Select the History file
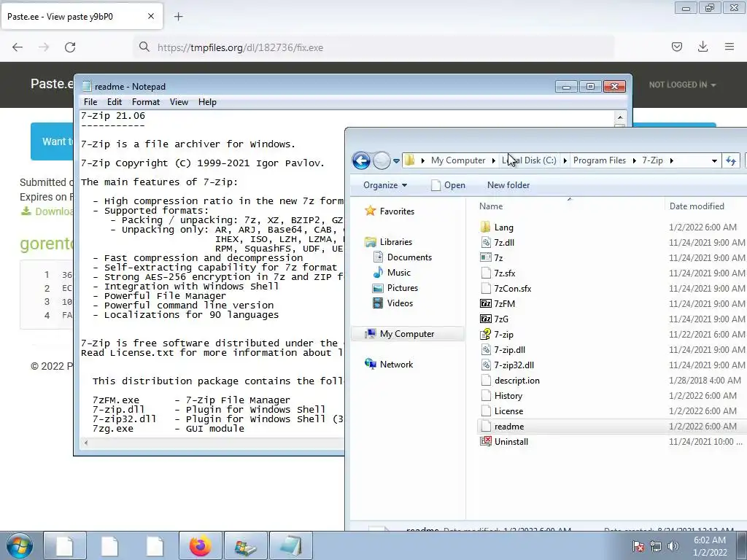Screen dimensions: 747x560 pyautogui.click(x=508, y=396)
